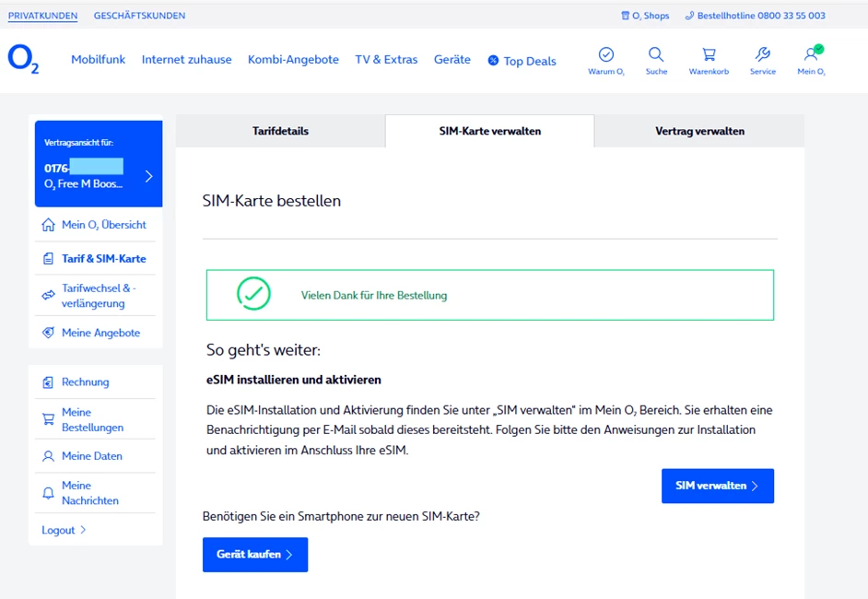Click the 0176 contract number card
The image size is (868, 599).
click(99, 164)
